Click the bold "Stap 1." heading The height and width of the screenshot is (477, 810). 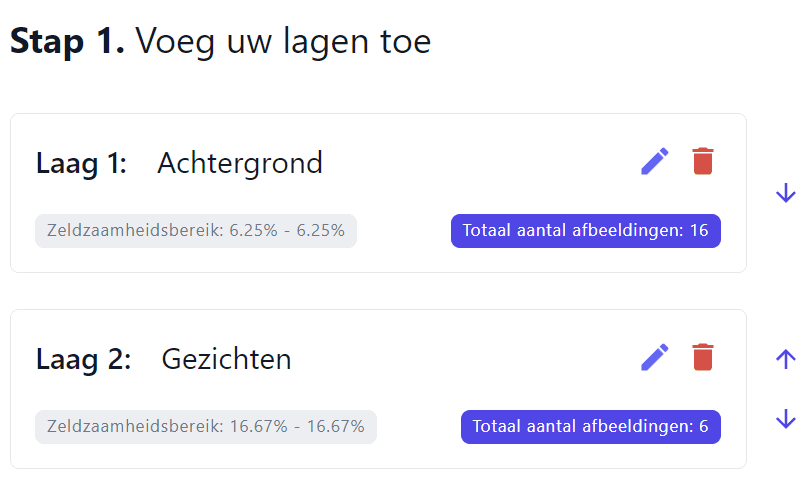pos(67,41)
